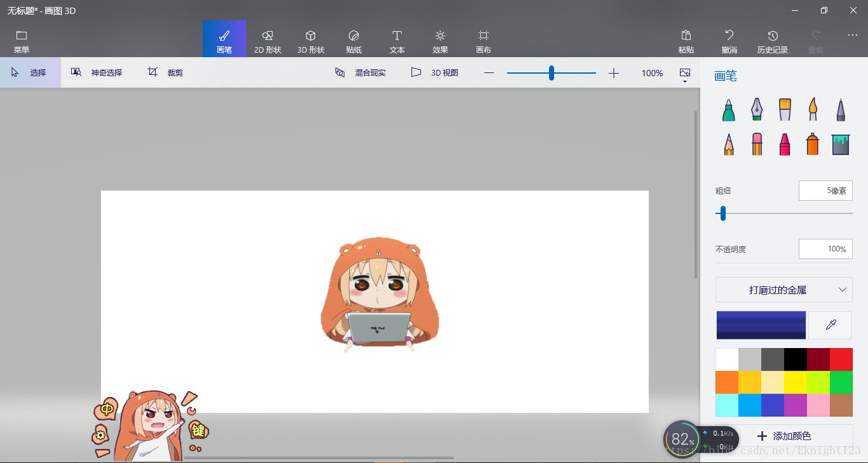
Task: Open the more options ellipsis menu
Action: tap(853, 36)
